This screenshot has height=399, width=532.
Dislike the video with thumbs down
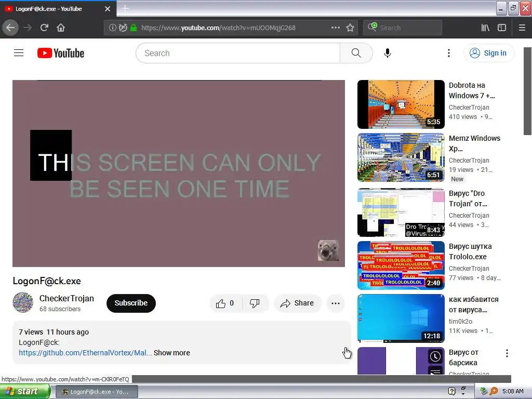tap(255, 303)
